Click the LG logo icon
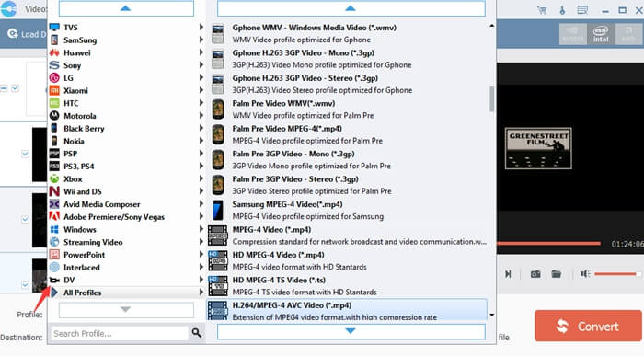 (x=54, y=77)
